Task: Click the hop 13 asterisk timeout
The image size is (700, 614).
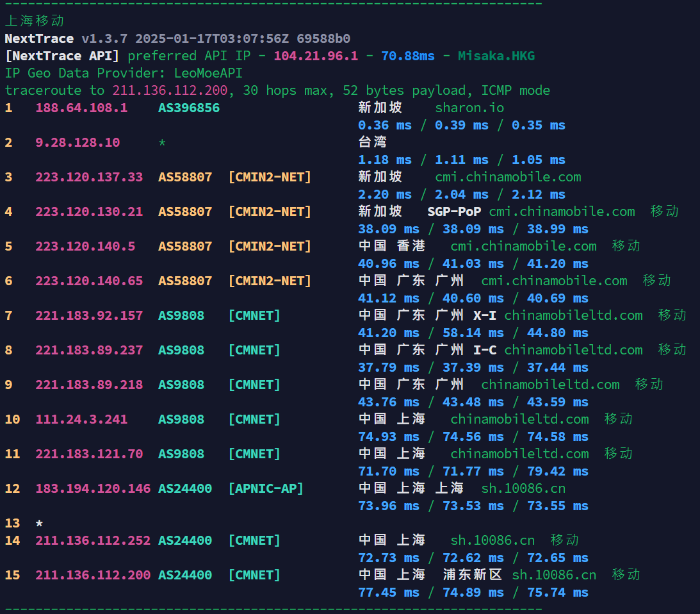Action: pyautogui.click(x=39, y=523)
